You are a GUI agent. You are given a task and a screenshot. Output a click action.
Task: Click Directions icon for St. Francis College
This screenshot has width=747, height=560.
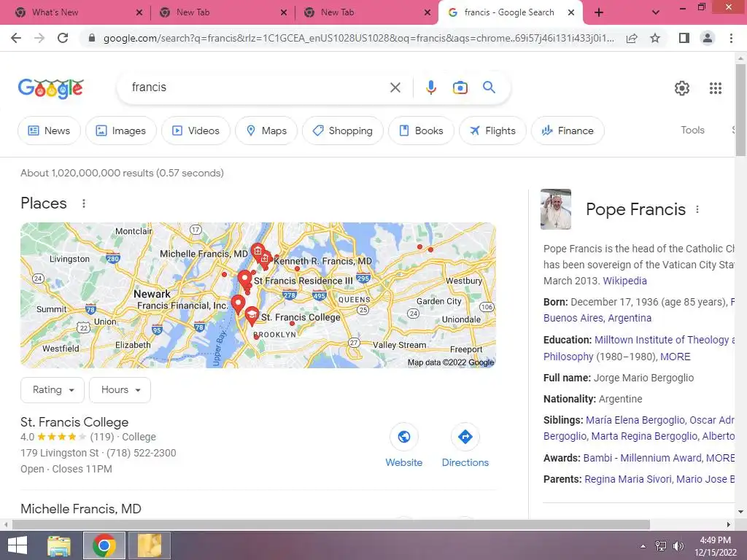point(465,437)
